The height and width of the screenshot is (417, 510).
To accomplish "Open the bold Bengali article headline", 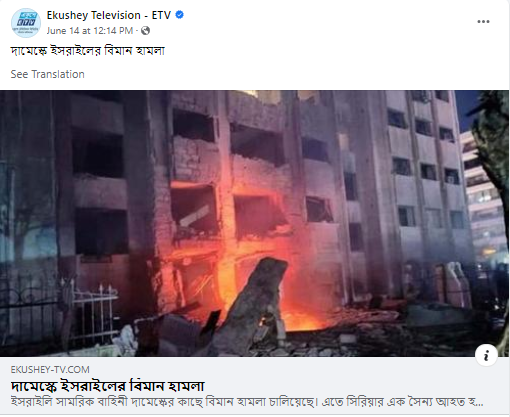I will tap(107, 386).
